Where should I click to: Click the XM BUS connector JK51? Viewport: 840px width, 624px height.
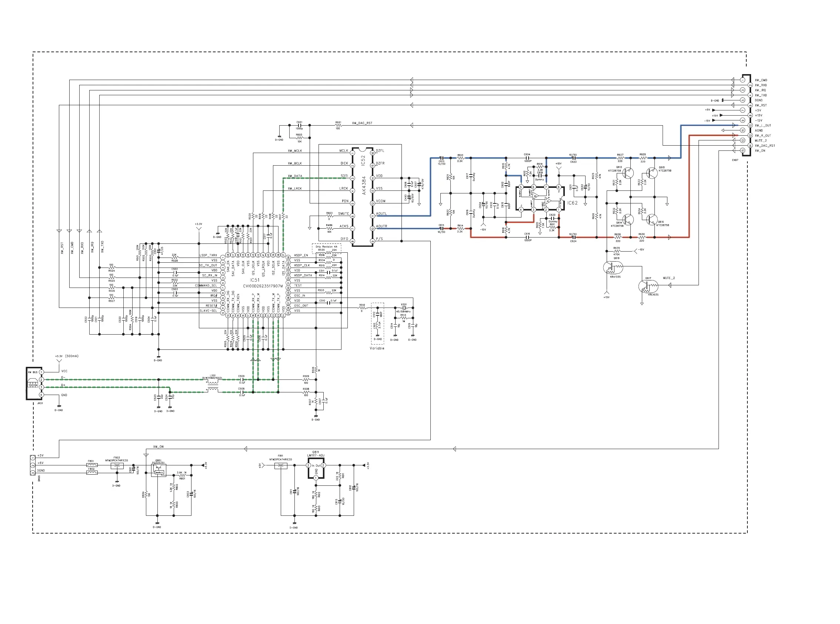click(33, 384)
